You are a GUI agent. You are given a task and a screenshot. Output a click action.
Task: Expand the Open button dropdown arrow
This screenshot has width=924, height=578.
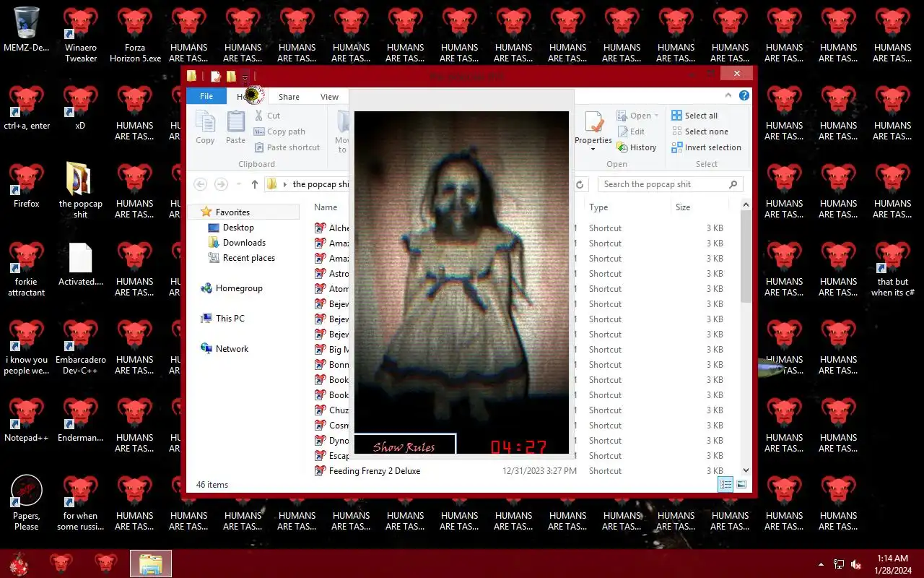[657, 116]
